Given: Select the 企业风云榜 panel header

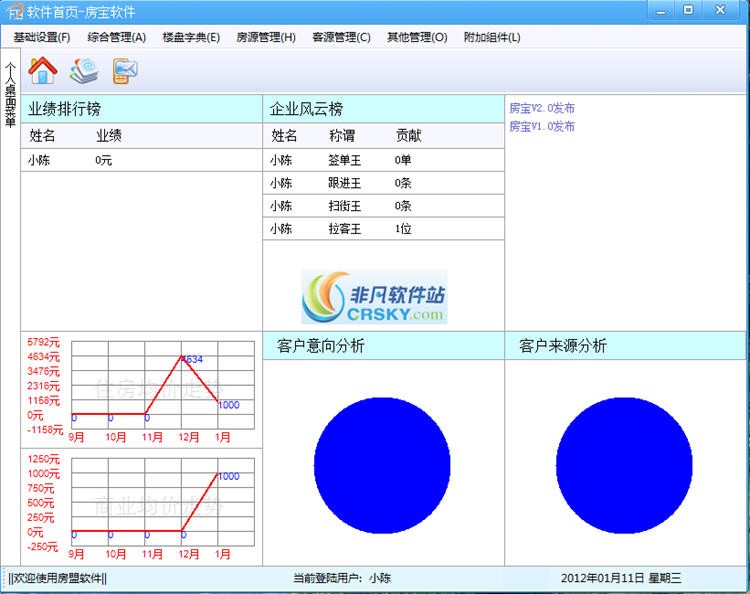Looking at the screenshot, I should coord(384,109).
